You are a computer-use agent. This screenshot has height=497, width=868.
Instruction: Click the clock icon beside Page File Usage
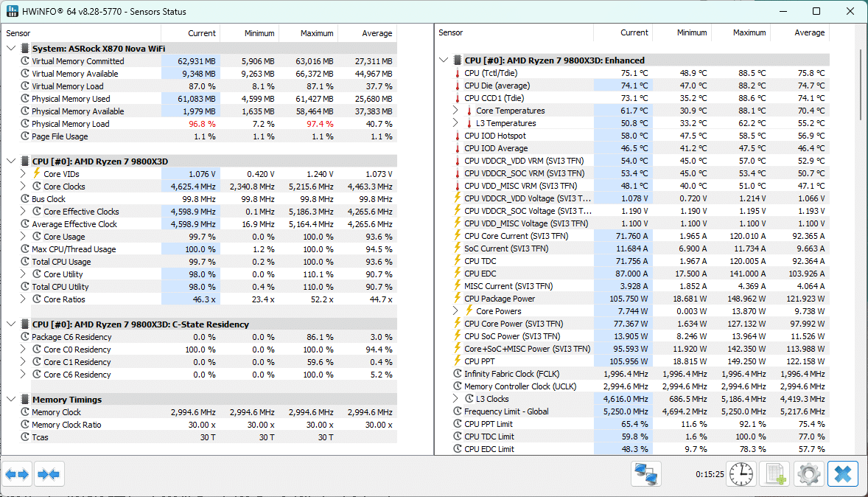(x=25, y=136)
